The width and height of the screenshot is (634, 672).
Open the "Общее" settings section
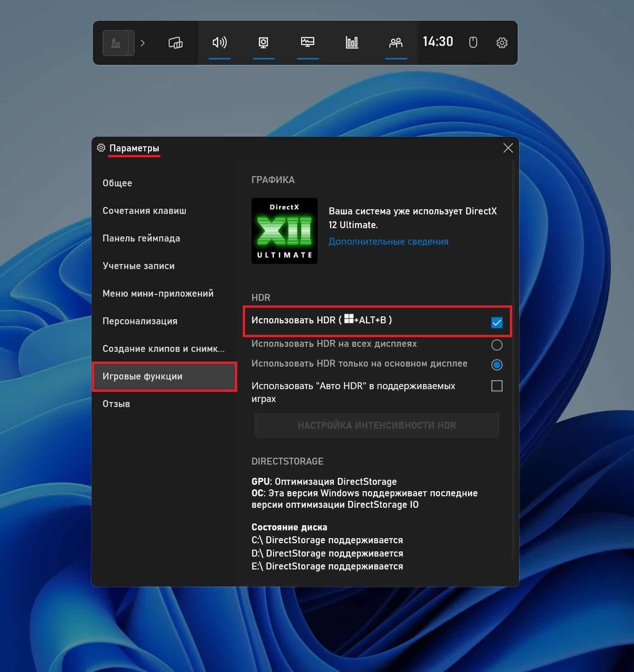coord(117,183)
